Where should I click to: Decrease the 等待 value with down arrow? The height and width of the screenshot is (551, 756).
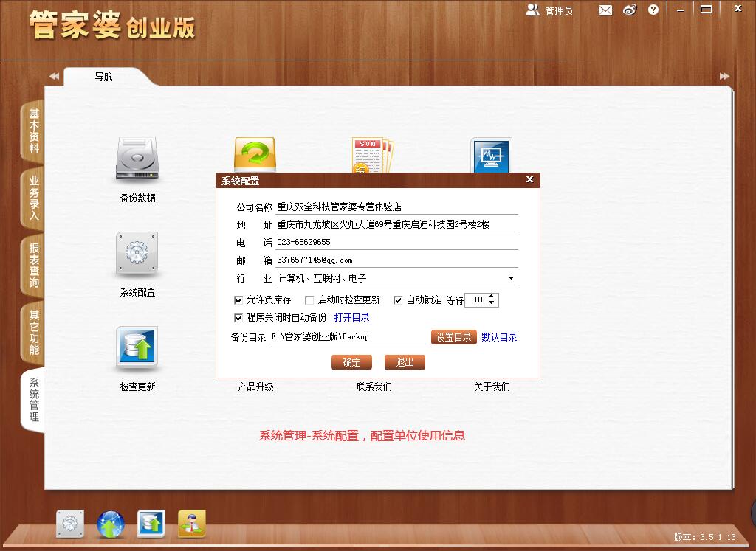(x=491, y=303)
